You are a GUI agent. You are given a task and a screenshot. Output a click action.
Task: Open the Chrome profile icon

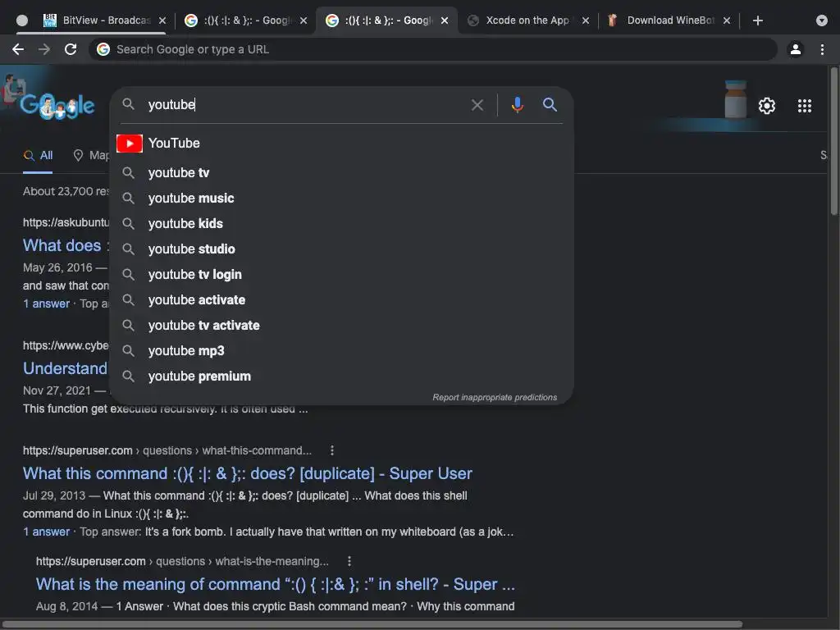(796, 49)
